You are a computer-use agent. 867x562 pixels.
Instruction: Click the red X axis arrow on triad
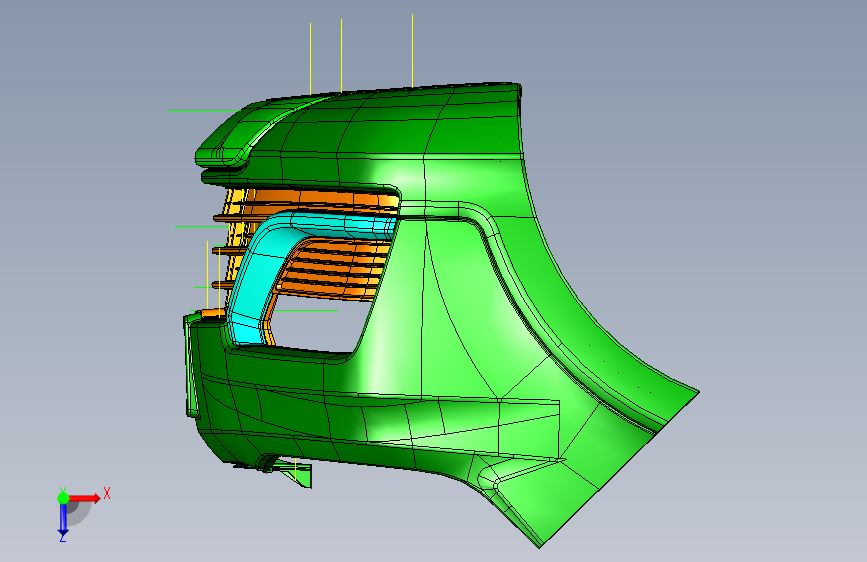tap(85, 498)
